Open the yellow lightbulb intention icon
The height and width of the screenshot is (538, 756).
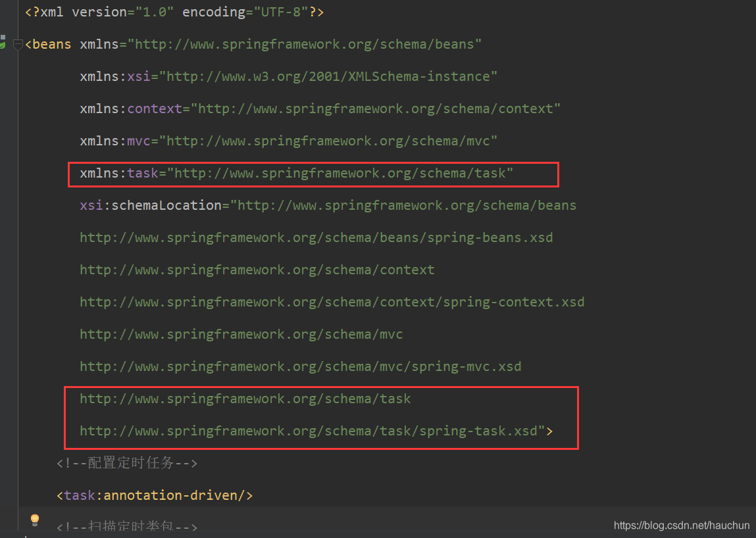pos(35,520)
